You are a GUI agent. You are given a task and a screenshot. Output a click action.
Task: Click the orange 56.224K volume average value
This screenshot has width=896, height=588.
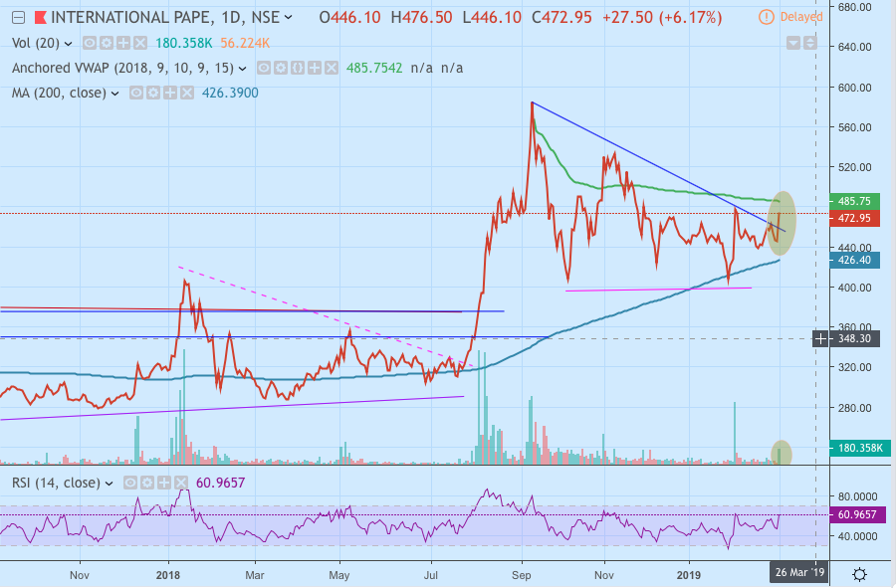pos(245,43)
